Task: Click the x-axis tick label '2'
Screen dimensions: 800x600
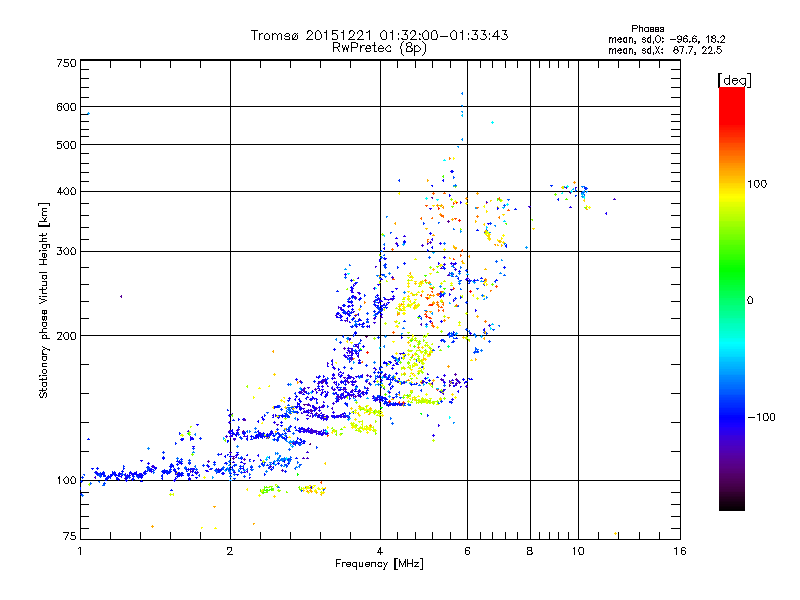Action: click(x=230, y=551)
